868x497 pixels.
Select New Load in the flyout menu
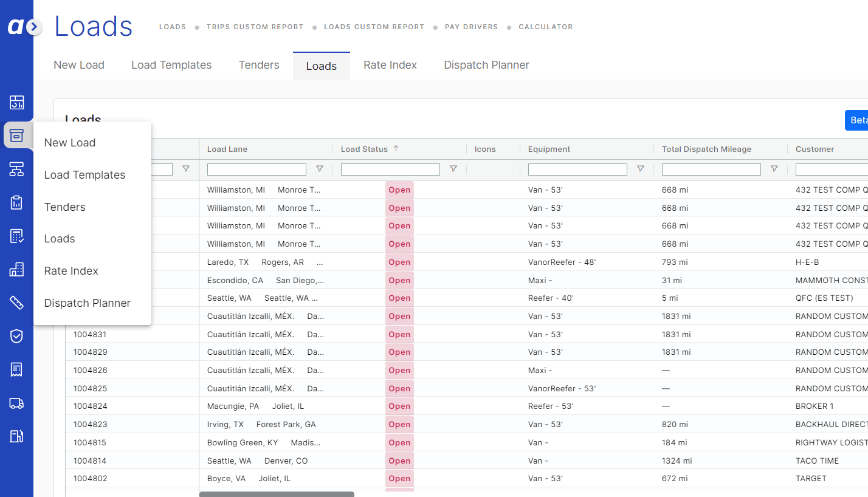coord(70,143)
